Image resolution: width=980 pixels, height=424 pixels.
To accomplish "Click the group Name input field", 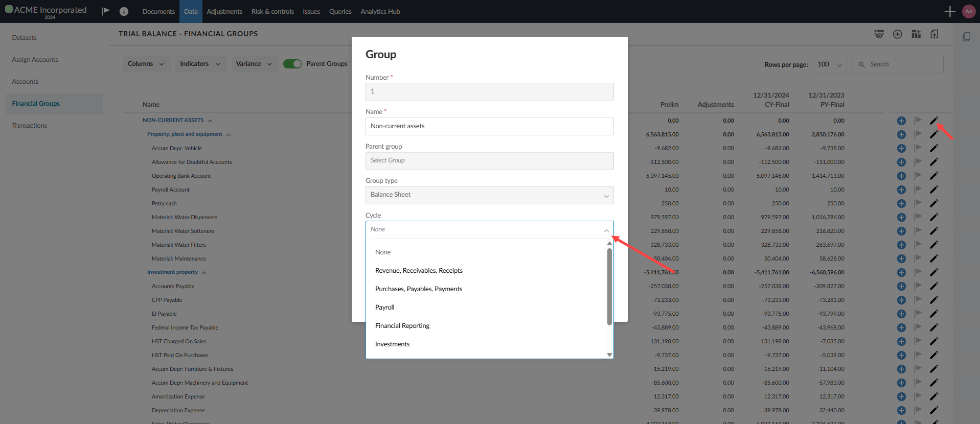I will click(x=489, y=126).
